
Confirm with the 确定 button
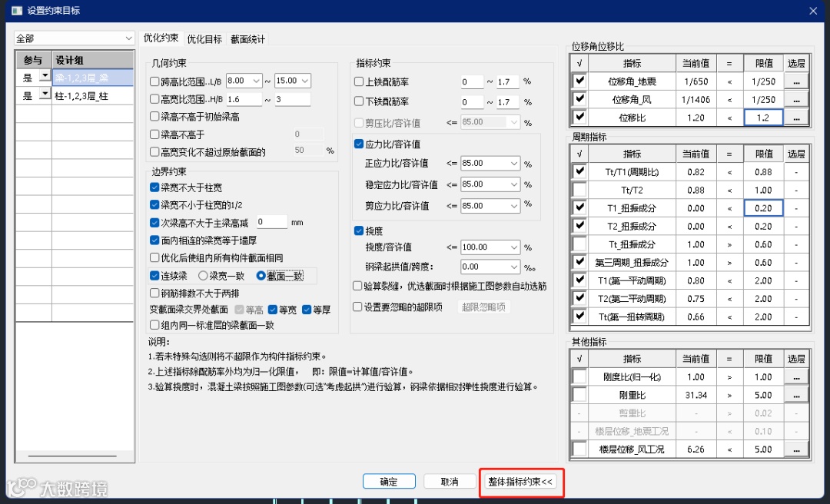point(389,481)
